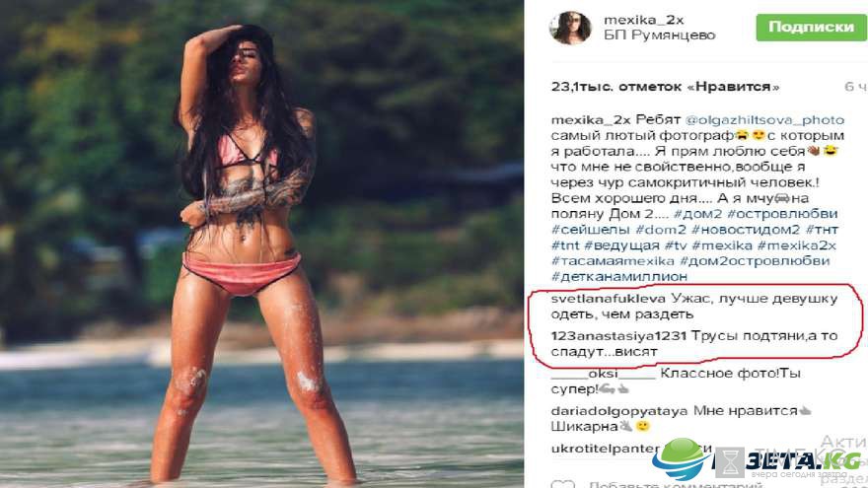Open the #дом2 hashtag
The height and width of the screenshot is (488, 868).
697,214
